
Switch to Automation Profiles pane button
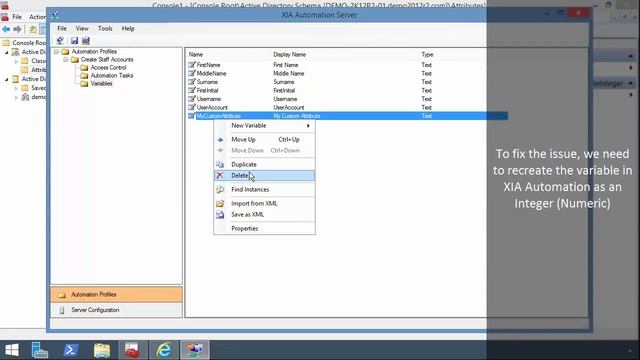[x=116, y=295]
